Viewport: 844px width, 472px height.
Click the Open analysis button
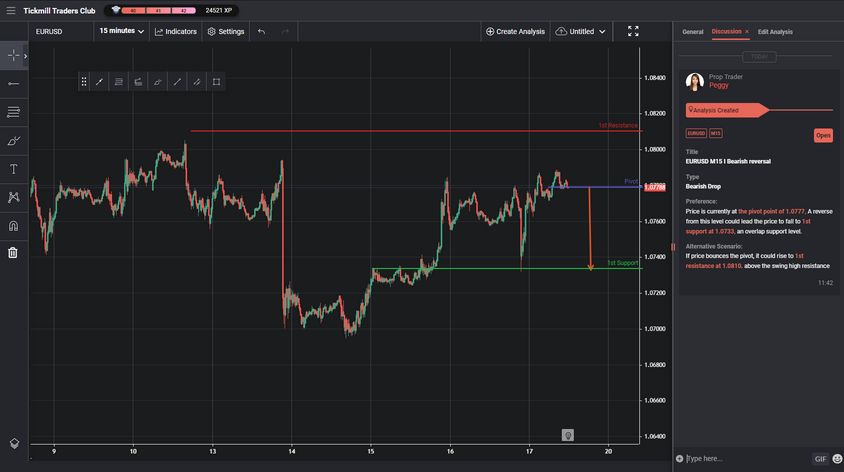tap(823, 136)
